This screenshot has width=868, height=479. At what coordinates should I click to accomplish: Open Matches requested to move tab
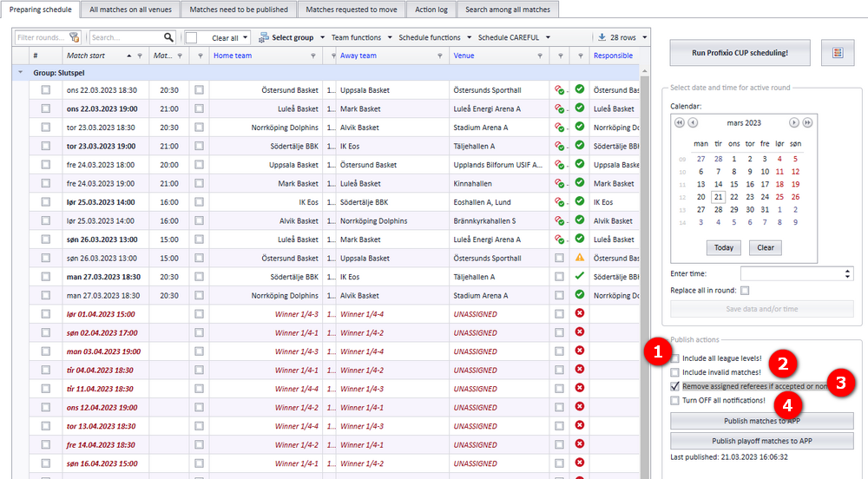[352, 10]
